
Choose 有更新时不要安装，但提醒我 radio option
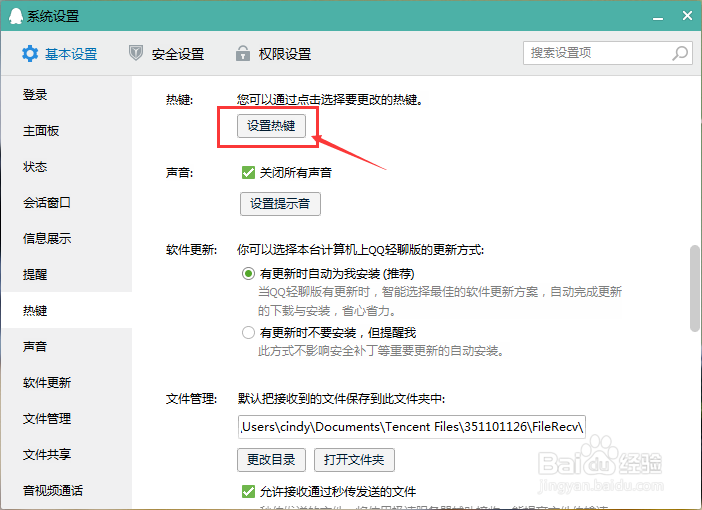tap(248, 333)
